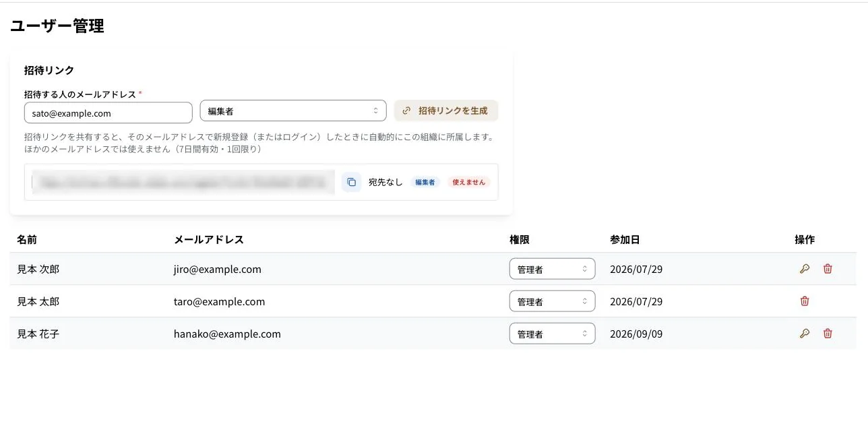Select the name 見本 太郎
Viewport: 868px width, 436px height.
(38, 301)
